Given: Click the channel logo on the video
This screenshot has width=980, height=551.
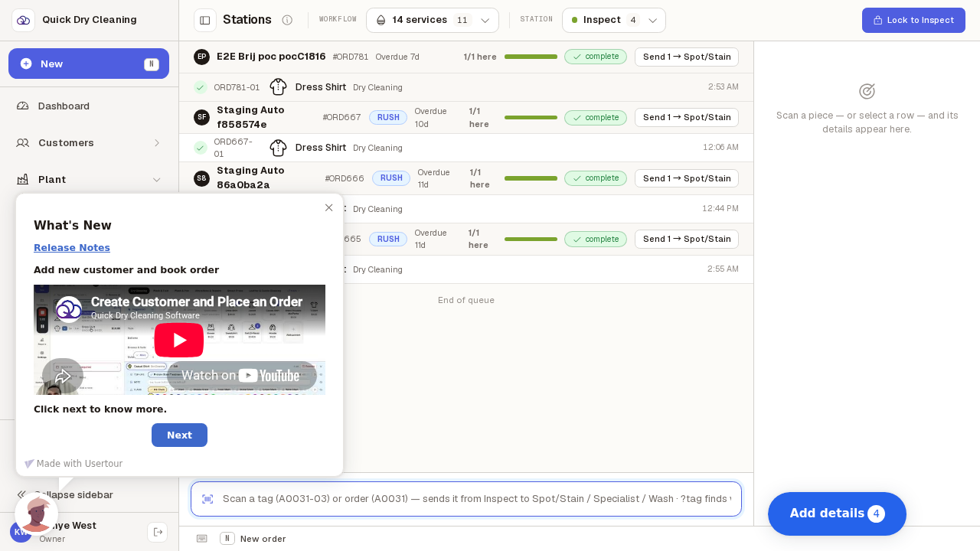Looking at the screenshot, I should (x=69, y=309).
